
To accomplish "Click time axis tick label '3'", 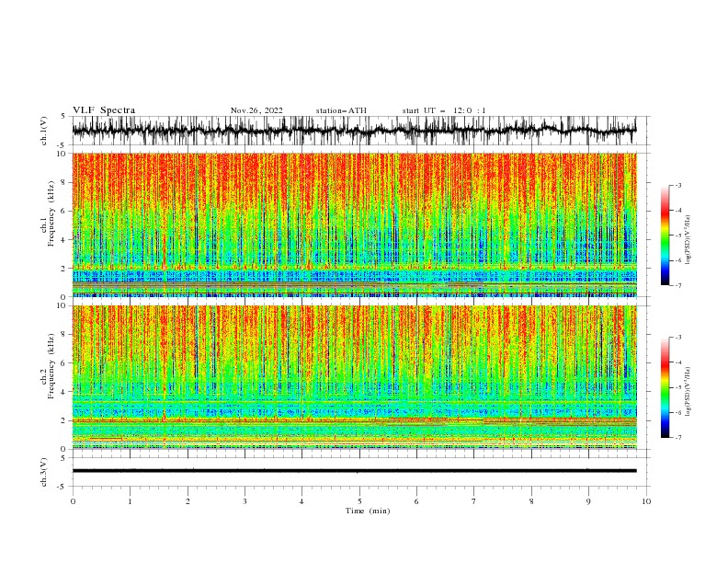I will click(245, 501).
